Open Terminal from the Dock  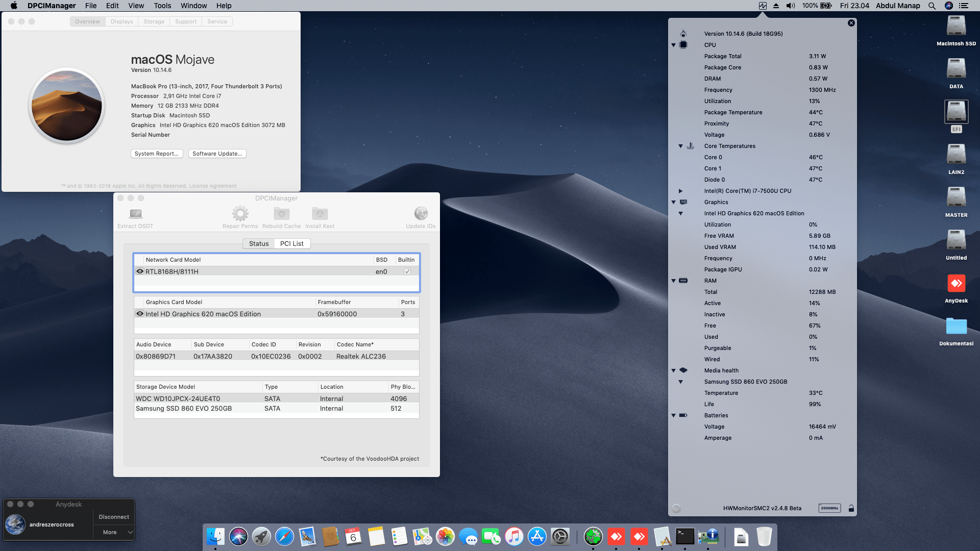685,536
